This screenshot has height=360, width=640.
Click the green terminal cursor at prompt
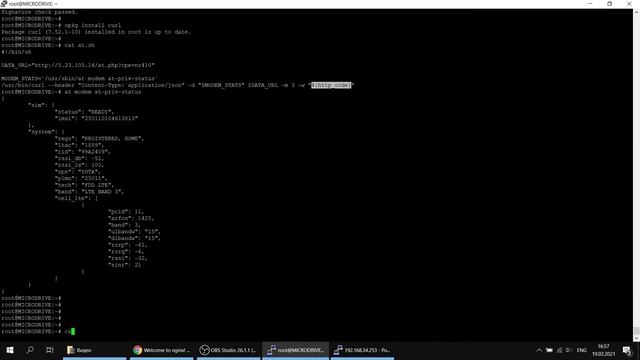(73, 331)
